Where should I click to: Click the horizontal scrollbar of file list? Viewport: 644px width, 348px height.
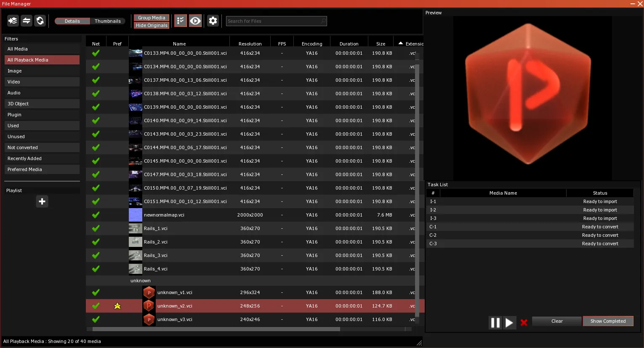point(216,329)
